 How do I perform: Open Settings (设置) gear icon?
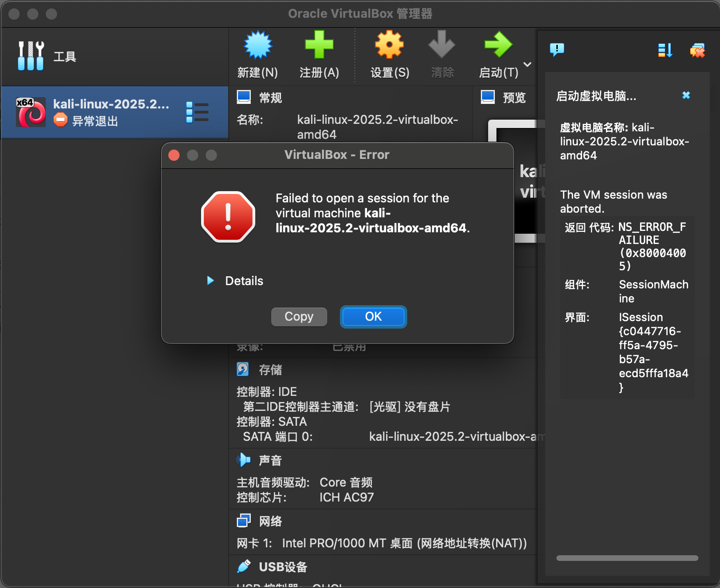tap(389, 45)
